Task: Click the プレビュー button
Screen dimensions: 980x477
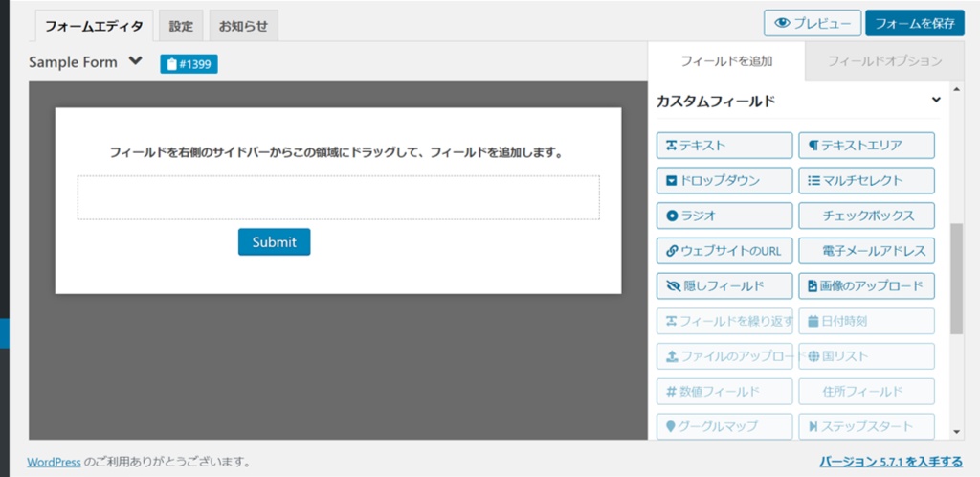Action: [x=813, y=23]
